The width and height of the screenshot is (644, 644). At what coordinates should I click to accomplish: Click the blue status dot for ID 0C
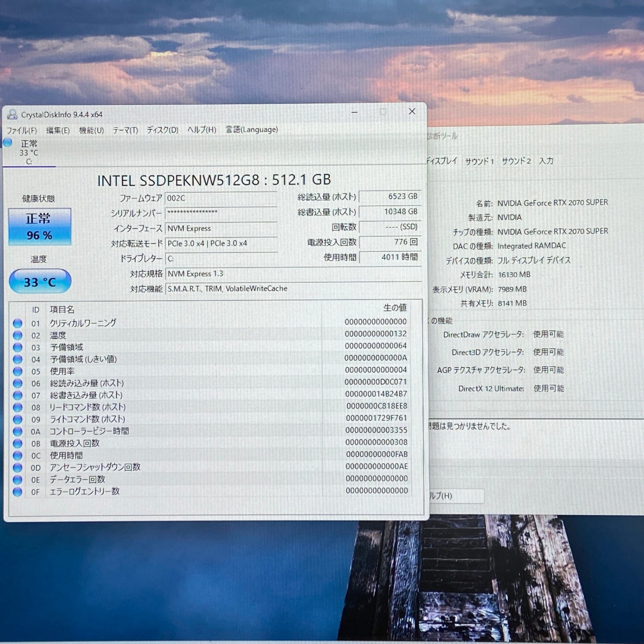point(17,455)
